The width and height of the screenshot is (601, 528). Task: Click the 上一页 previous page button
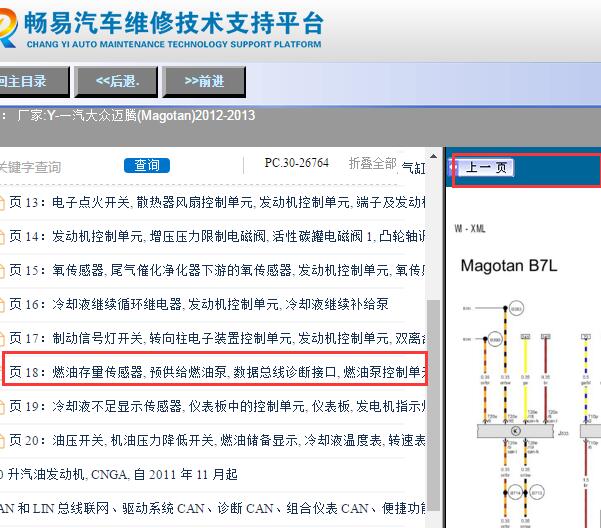pos(486,167)
